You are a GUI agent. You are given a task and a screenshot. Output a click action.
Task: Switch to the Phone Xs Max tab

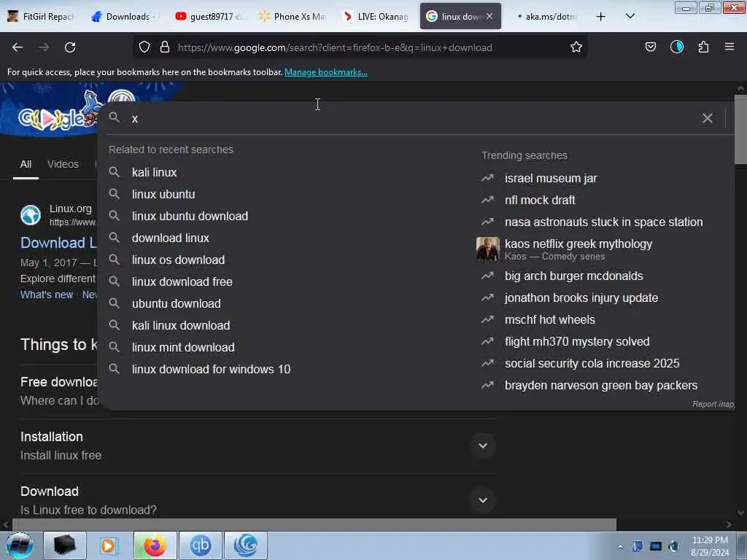(292, 17)
